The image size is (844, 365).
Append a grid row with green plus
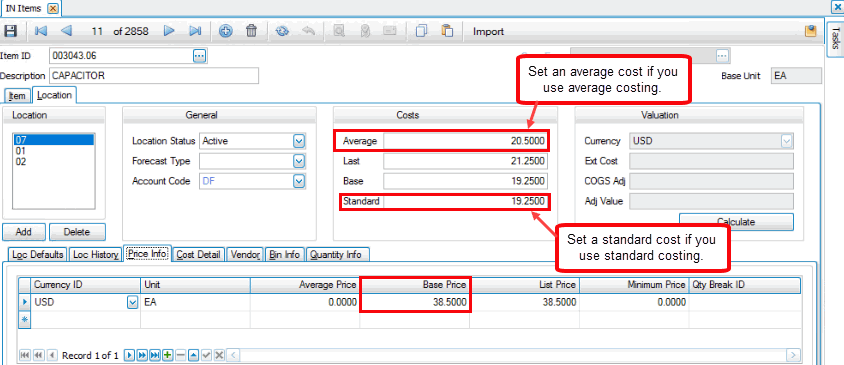pyautogui.click(x=167, y=355)
